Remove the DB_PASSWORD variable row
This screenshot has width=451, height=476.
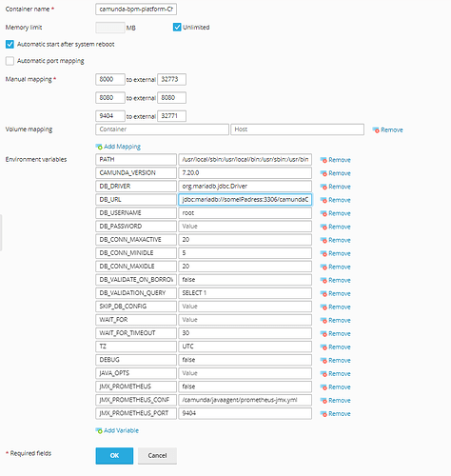pyautogui.click(x=335, y=227)
